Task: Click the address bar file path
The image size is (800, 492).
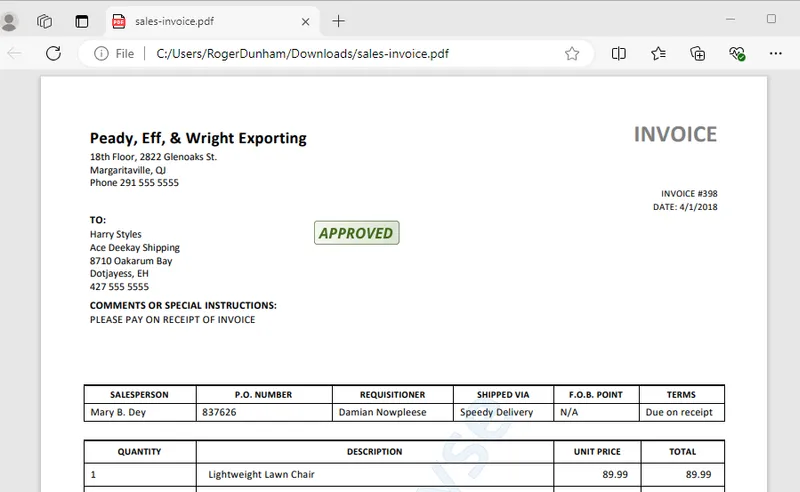Action: [x=303, y=54]
